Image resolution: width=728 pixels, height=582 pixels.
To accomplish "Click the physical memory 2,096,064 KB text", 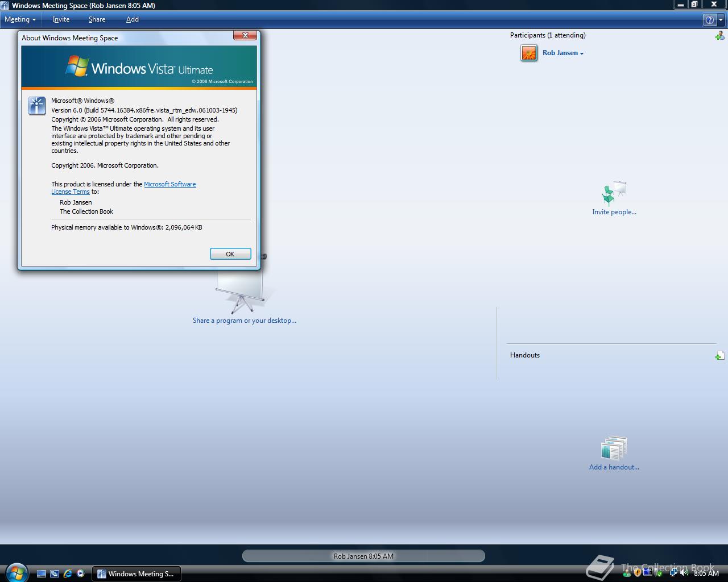I will pyautogui.click(x=127, y=227).
